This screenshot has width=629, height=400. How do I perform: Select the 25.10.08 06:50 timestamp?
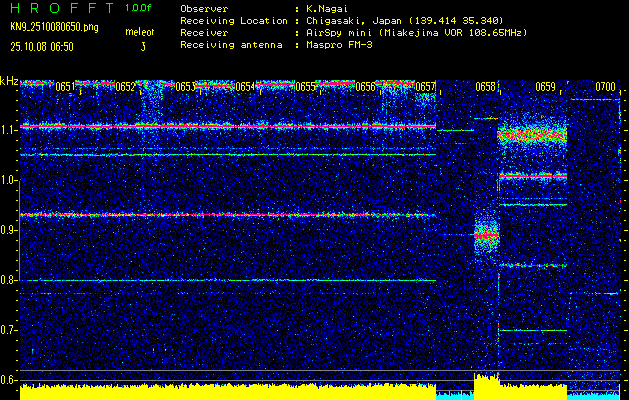(44, 46)
